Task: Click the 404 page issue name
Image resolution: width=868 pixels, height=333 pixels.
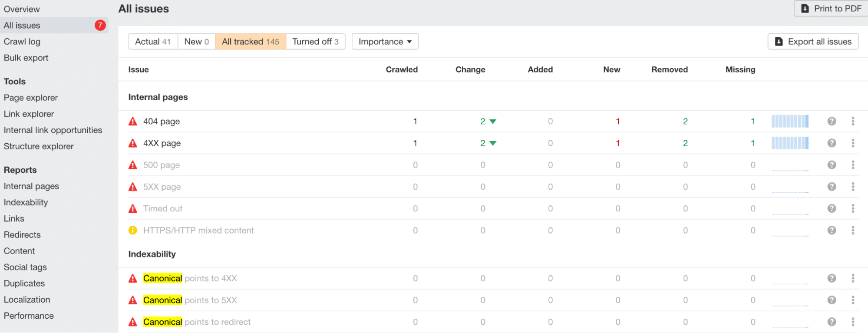Action: (162, 122)
